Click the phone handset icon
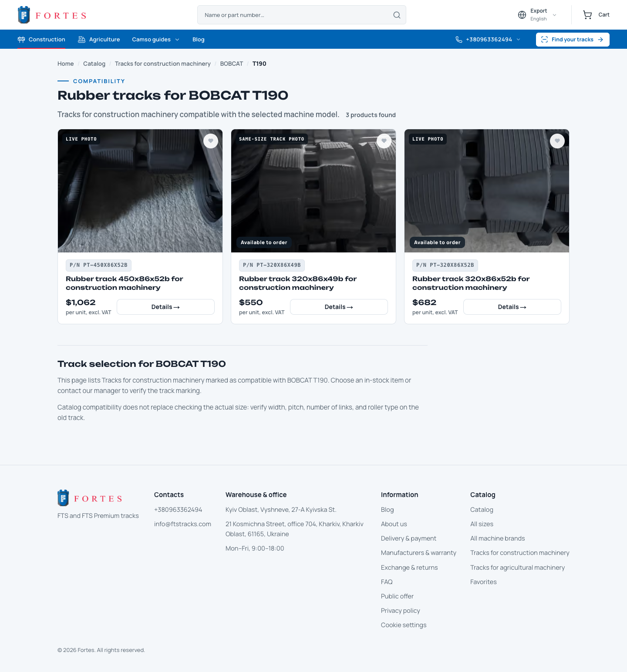The height and width of the screenshot is (672, 627). pos(459,40)
